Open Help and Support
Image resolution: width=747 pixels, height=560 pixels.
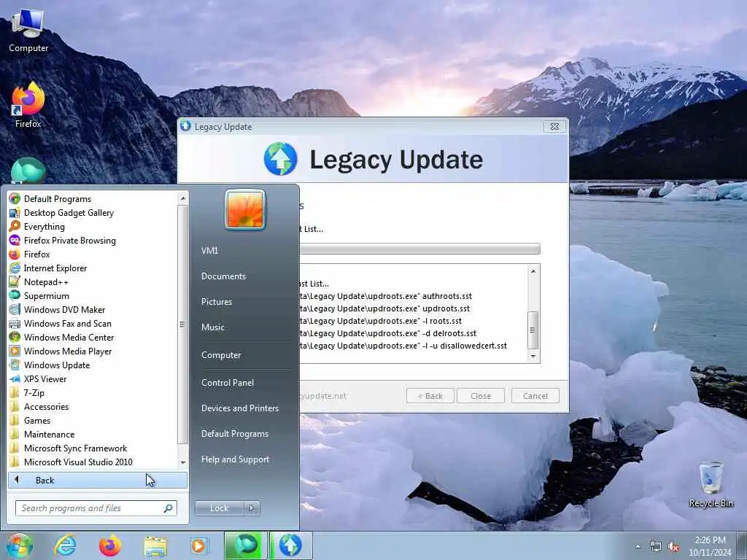click(236, 459)
